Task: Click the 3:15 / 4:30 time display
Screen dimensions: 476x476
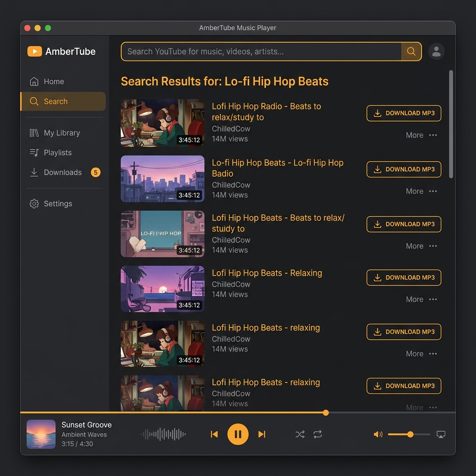Action: pos(77,444)
